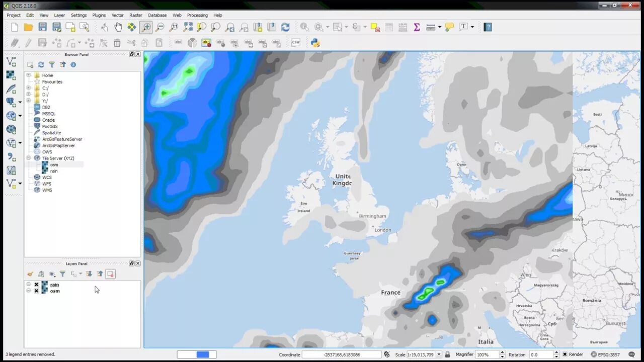The image size is (644, 362).
Task: Click the rendering progress bar in status bar
Action: click(x=197, y=354)
